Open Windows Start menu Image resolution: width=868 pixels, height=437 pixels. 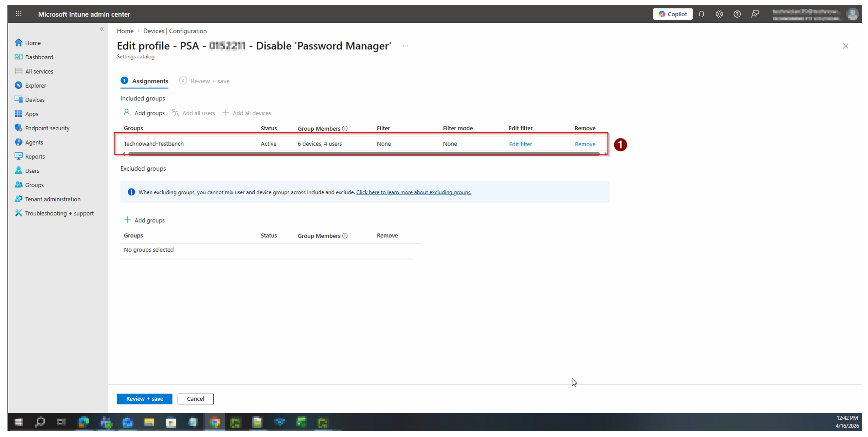point(19,422)
